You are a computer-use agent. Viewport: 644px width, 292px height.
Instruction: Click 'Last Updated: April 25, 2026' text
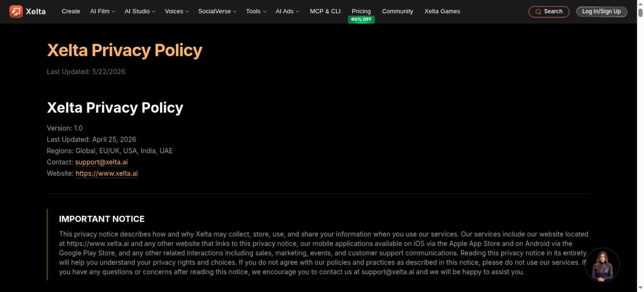91,140
